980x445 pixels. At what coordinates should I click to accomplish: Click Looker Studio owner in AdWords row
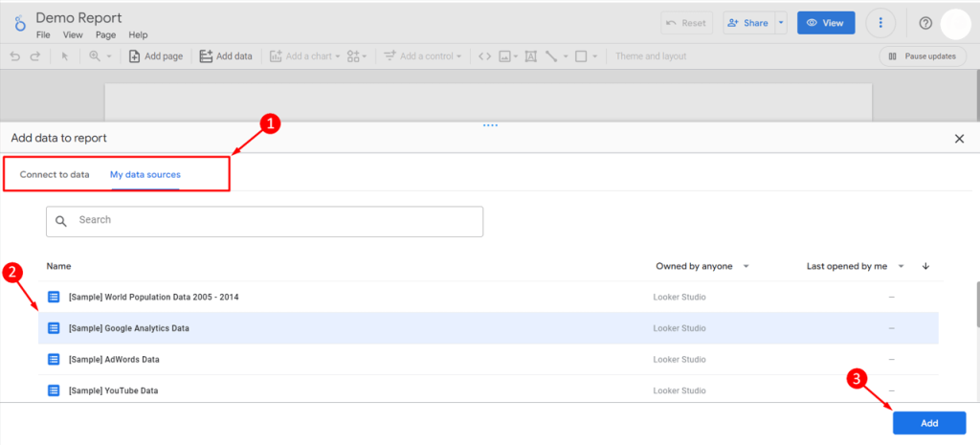click(679, 360)
